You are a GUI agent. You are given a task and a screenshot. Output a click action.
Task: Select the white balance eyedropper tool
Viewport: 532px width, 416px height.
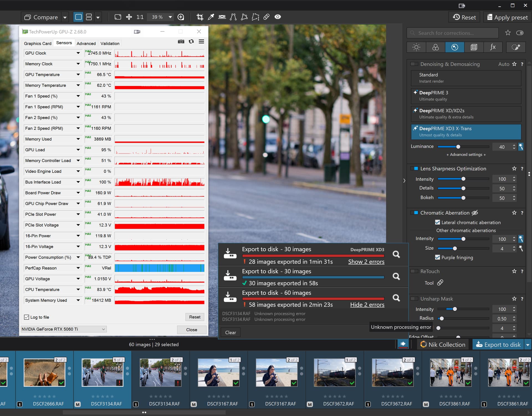(x=211, y=17)
